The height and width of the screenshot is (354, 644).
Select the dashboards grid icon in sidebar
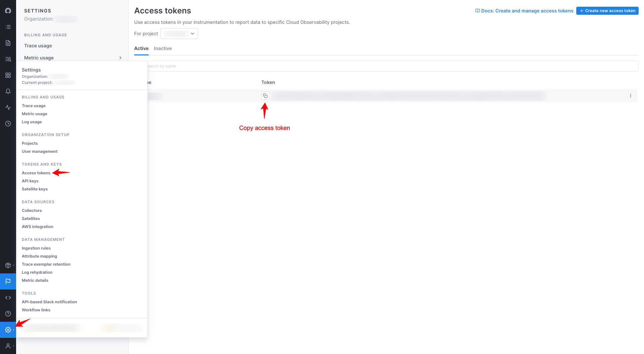[8, 75]
